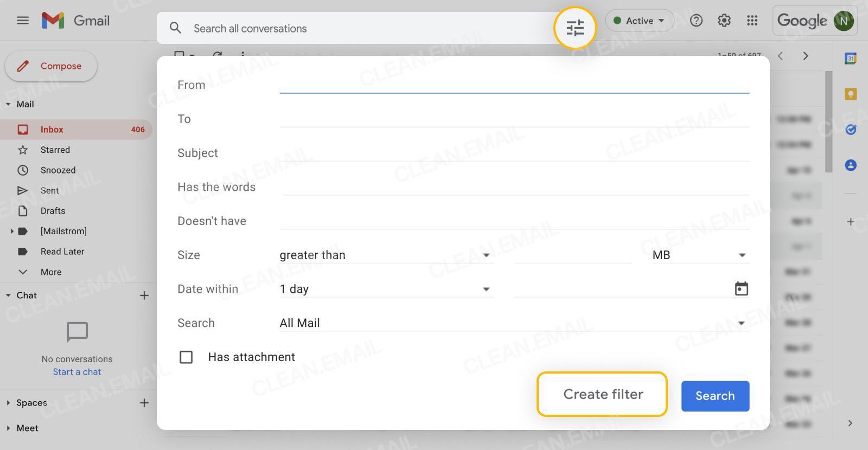Open the Google apps grid
Screen dimensions: 868x450
coord(752,21)
